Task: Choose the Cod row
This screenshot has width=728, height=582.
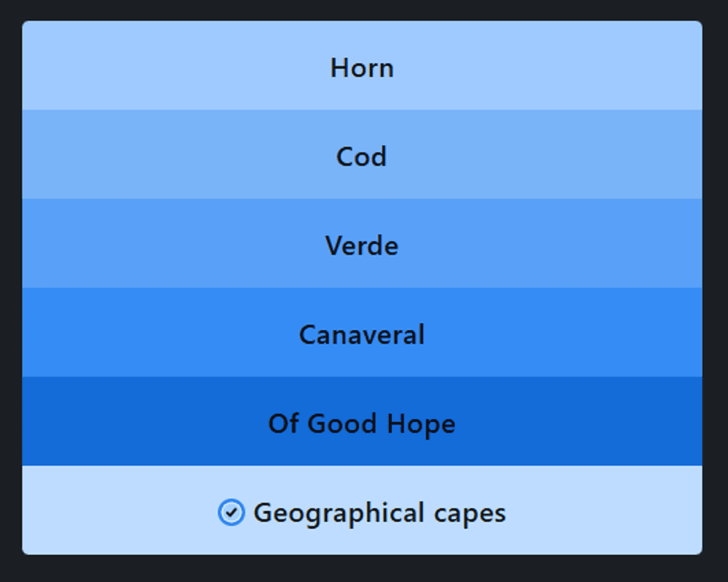Action: 362,154
